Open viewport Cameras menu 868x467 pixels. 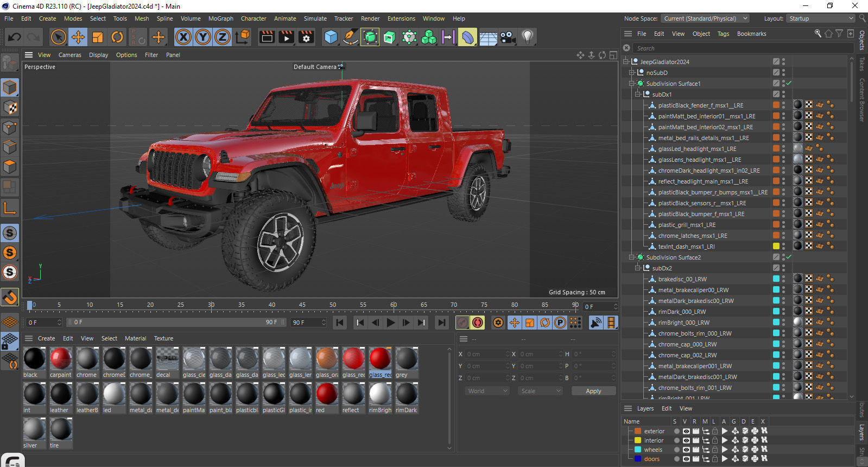[x=69, y=55]
